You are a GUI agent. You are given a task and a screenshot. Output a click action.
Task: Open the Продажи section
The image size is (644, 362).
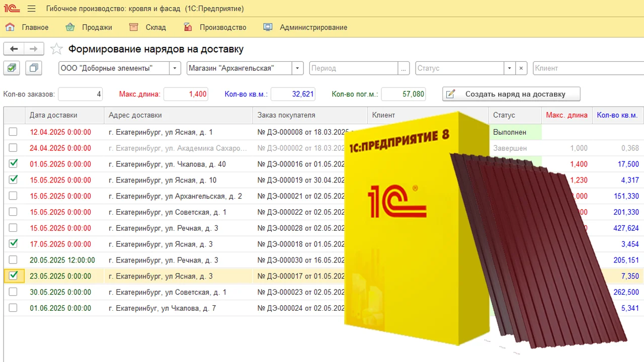97,27
